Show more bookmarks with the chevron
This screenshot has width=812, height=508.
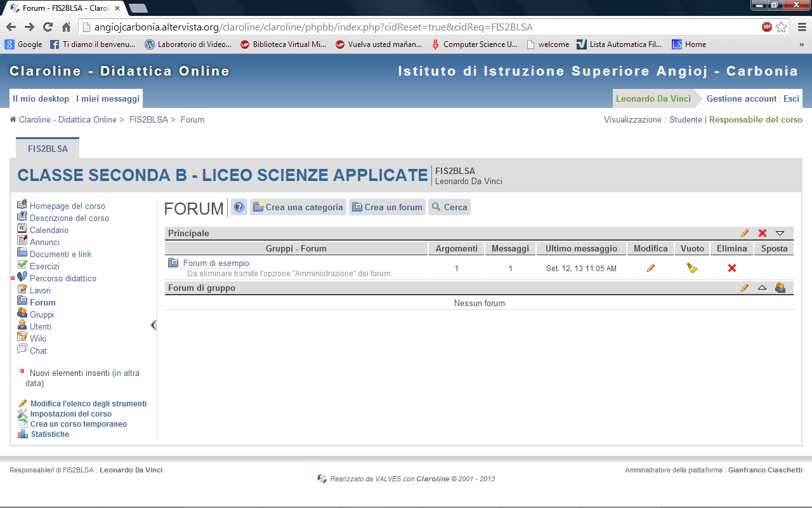[x=801, y=44]
